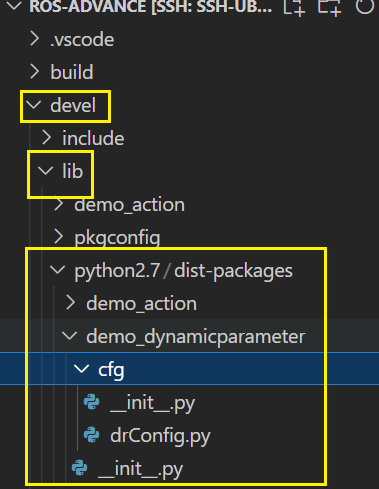Collapse the lib folder chevron
This screenshot has width=379, height=489.
click(46, 171)
